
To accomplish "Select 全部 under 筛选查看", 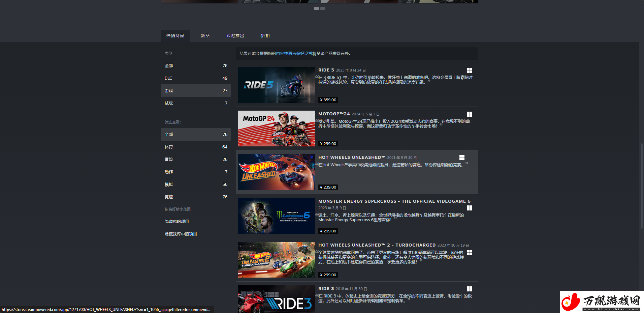I will 196,134.
